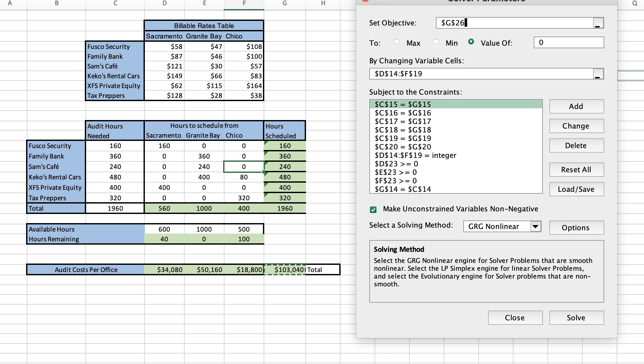Open Load/Save dialog
Screen dimensions: 644x364
point(576,189)
